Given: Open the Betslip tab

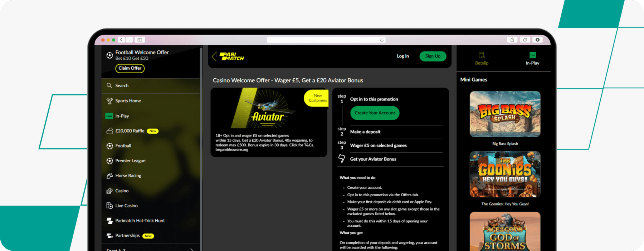Looking at the screenshot, I should [482, 58].
